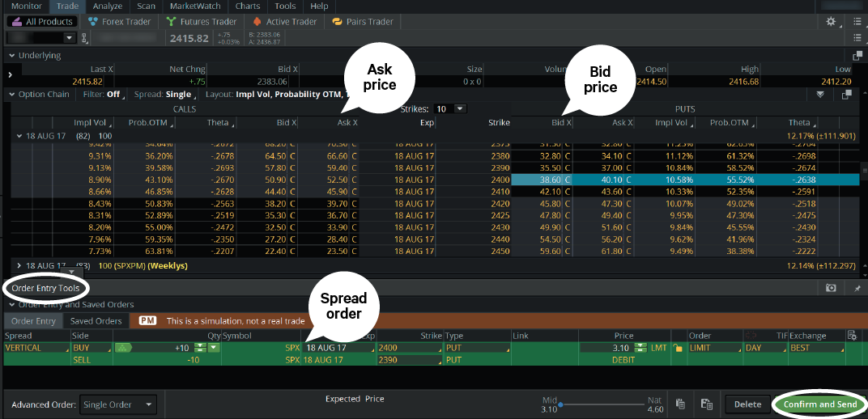Viewport: 868px width, 419px height.
Task: Click the puts Theta column header
Action: 800,123
